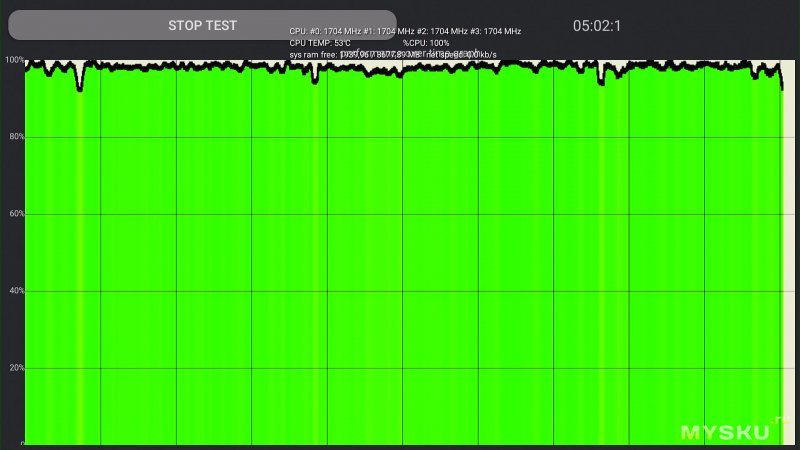Click the 0 label at the axis bottom
The image size is (800, 450).
point(22,444)
